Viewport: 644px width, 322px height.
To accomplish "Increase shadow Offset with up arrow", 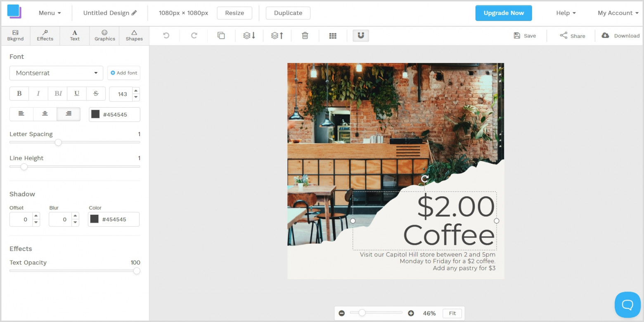I will click(36, 216).
